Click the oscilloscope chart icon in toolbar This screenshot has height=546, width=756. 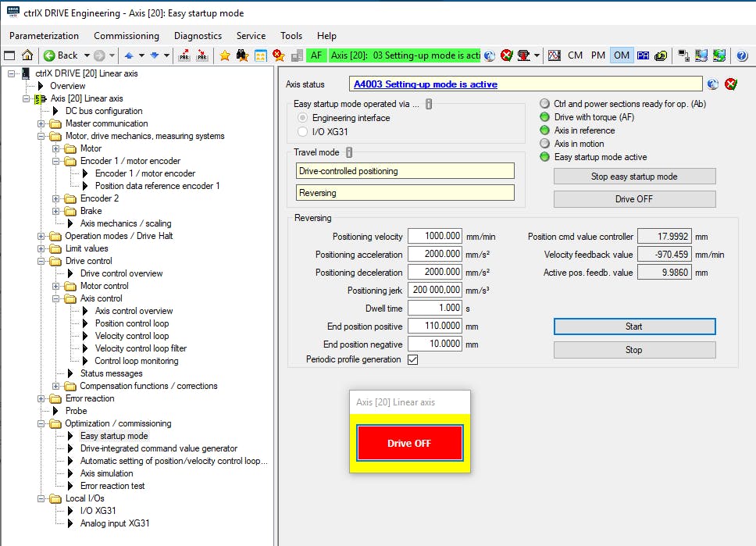click(555, 55)
